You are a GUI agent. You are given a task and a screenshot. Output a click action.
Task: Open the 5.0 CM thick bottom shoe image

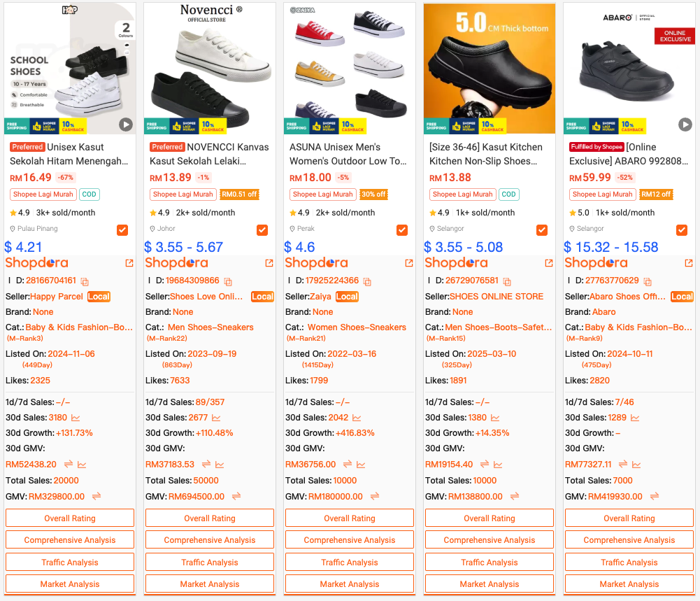coord(490,69)
